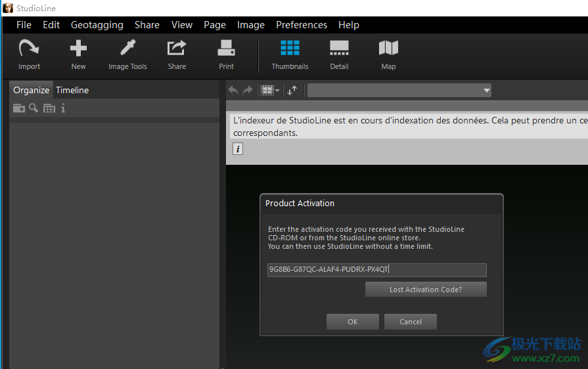
Task: Click the table view icon in Organize panel
Action: pos(49,108)
